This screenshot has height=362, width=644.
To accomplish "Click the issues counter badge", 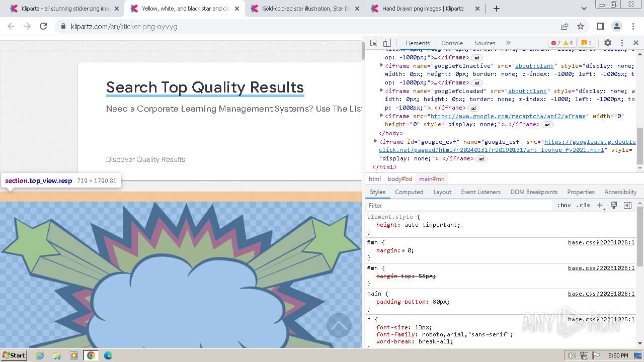I will coord(586,43).
